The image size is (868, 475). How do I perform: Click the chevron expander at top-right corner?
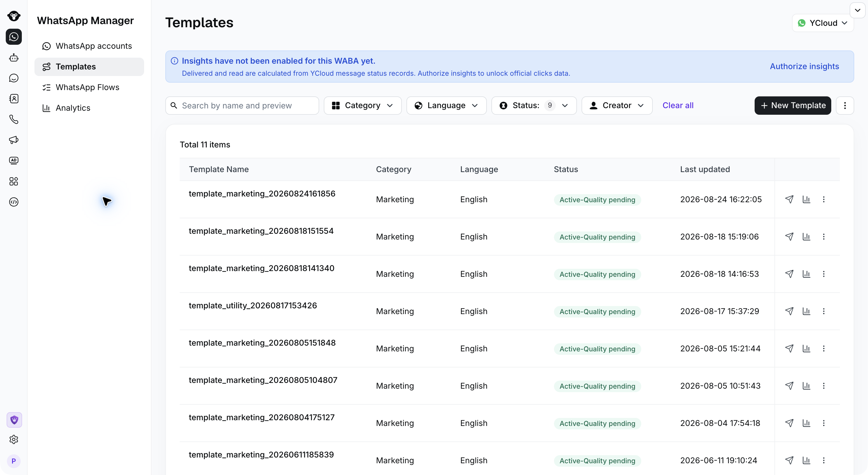click(858, 10)
